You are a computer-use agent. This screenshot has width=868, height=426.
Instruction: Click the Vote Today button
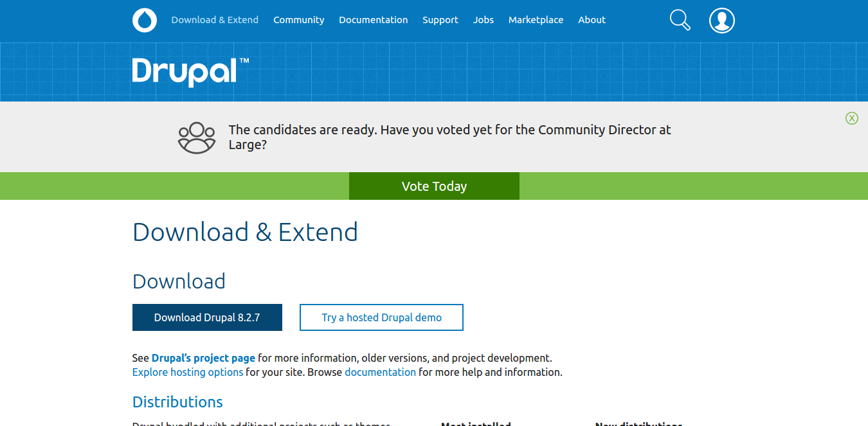[x=434, y=186]
